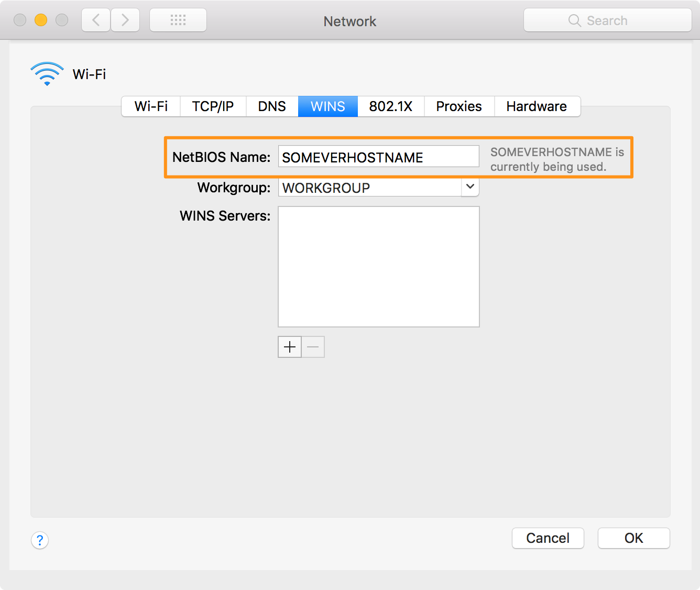The image size is (700, 590).
Task: Click the 'NetBIOS Name:' label
Action: click(222, 157)
